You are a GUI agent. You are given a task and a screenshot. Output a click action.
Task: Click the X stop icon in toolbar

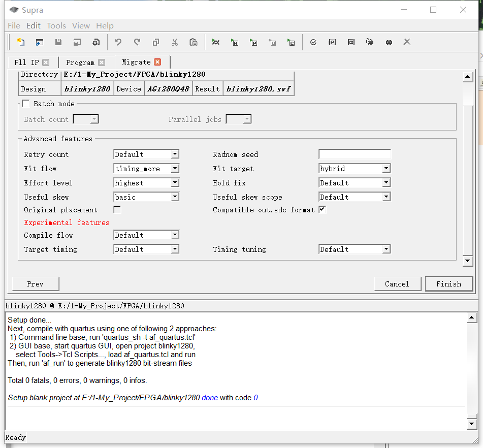tap(407, 42)
